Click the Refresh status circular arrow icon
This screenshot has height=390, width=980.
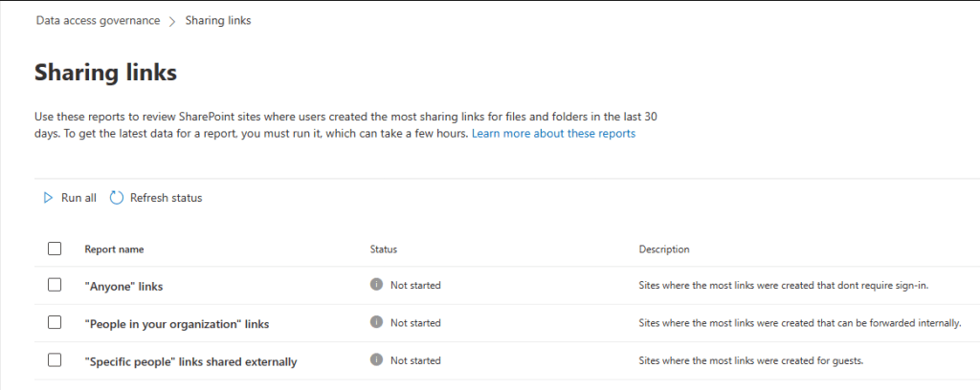pyautogui.click(x=117, y=198)
